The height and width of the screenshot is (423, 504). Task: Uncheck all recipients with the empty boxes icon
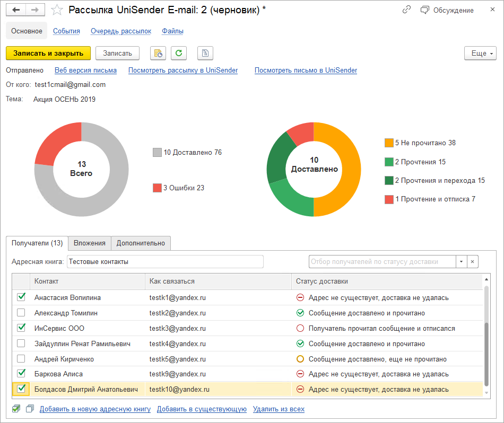[30, 409]
